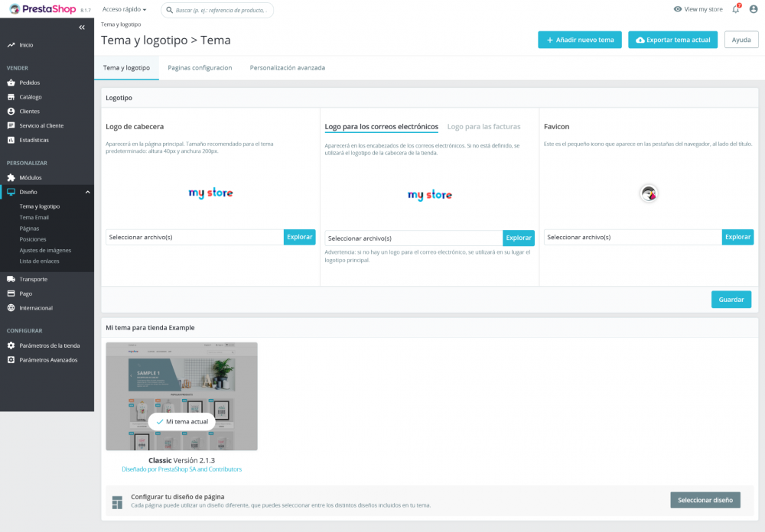Collapse the sidebar using the double-chevron
This screenshot has height=532, width=765.
click(82, 28)
